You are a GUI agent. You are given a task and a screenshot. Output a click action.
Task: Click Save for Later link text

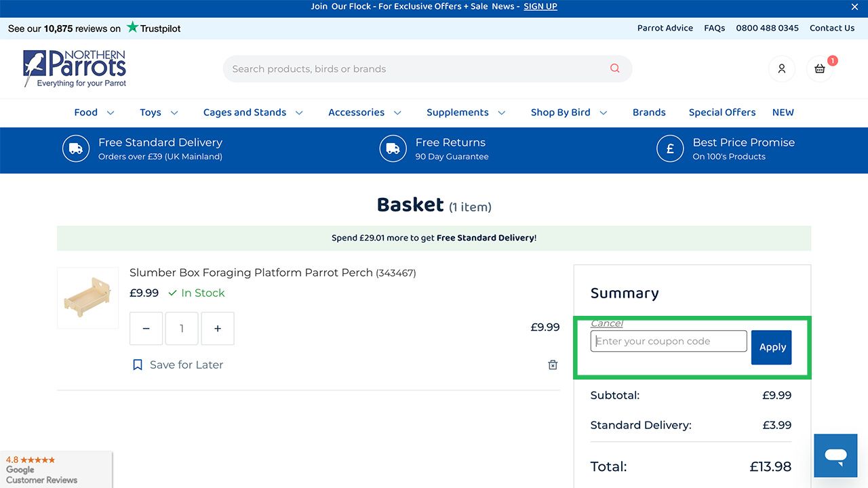click(186, 365)
